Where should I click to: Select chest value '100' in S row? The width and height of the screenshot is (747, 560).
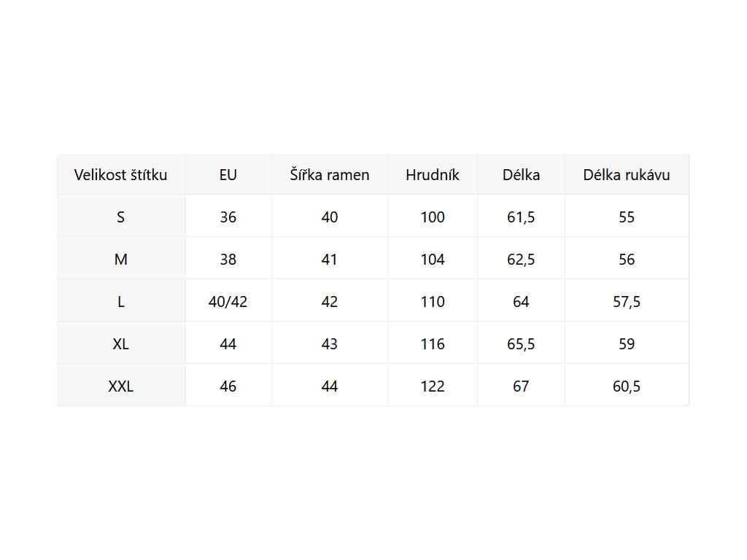pos(433,217)
